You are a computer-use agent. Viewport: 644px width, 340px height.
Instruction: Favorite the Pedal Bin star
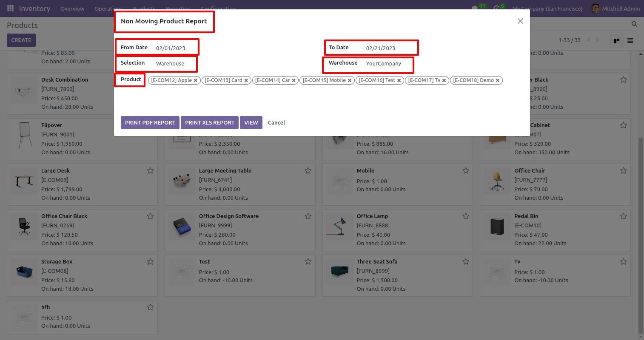pos(624,216)
